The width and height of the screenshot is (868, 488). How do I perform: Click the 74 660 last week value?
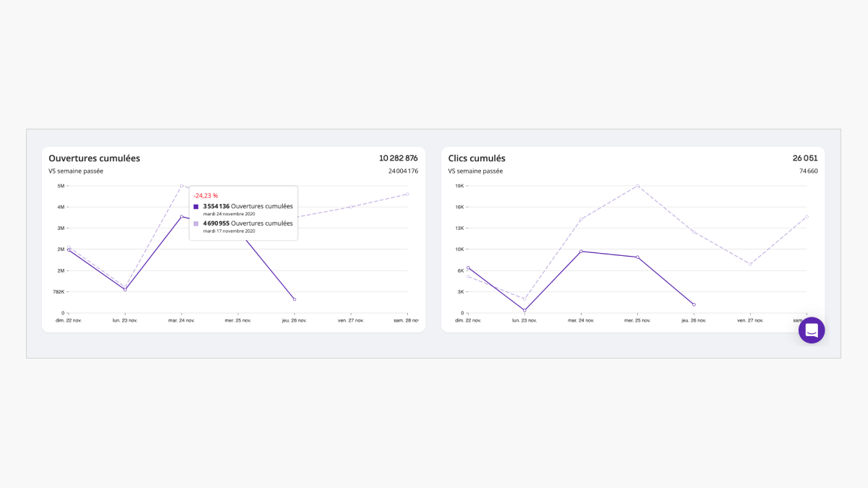click(809, 171)
